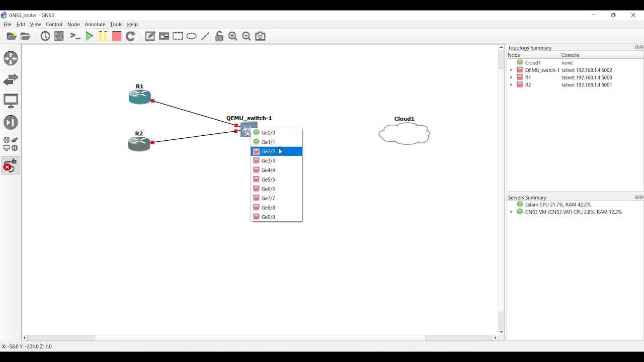The image size is (644, 362).
Task: Float the Servers Summary panel
Action: click(x=636, y=198)
